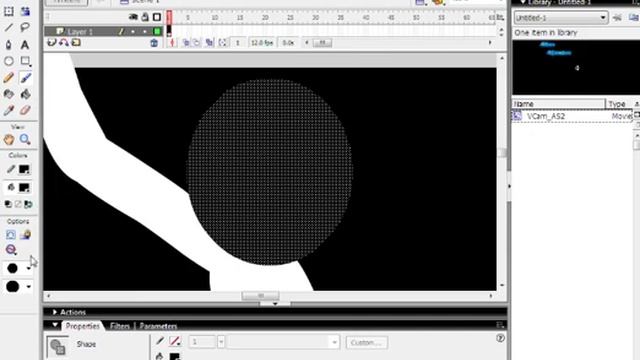640x360 pixels.
Task: Click the stroke color swatch in toolbox
Action: pyautogui.click(x=24, y=169)
